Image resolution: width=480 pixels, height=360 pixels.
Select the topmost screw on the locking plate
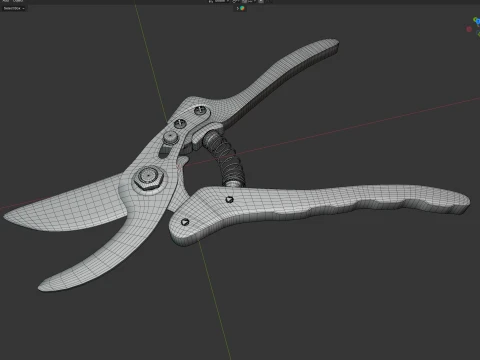200,110
